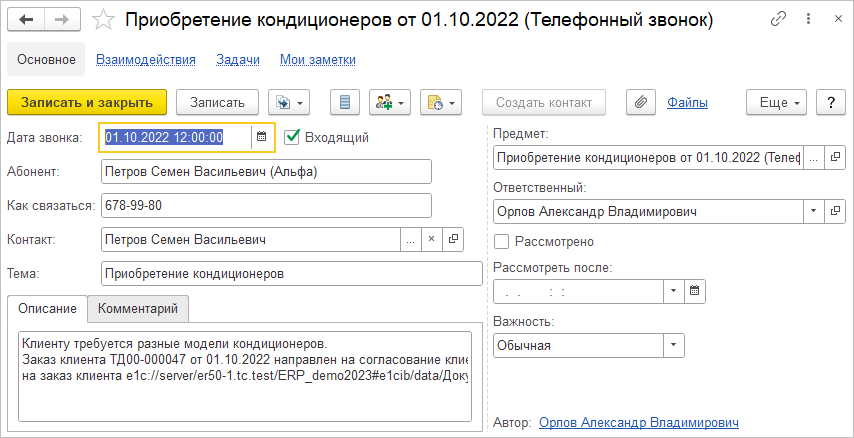Open the Ответственный dropdown list
854x438 pixels.
813,211
